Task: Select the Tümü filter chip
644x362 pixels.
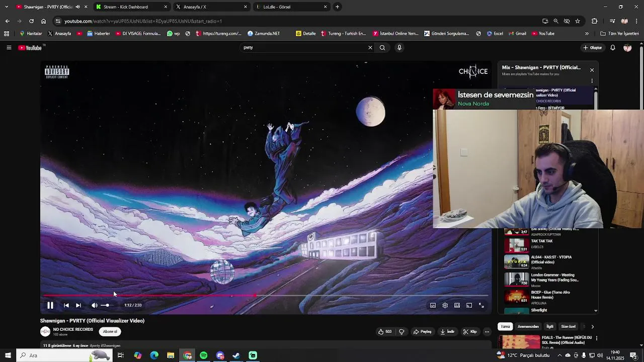Action: [505, 327]
